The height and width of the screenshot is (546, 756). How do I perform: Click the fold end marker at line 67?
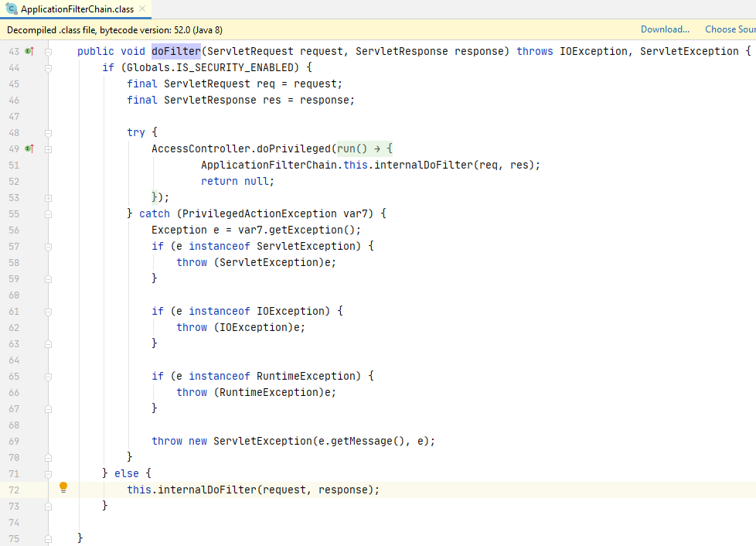(48, 409)
